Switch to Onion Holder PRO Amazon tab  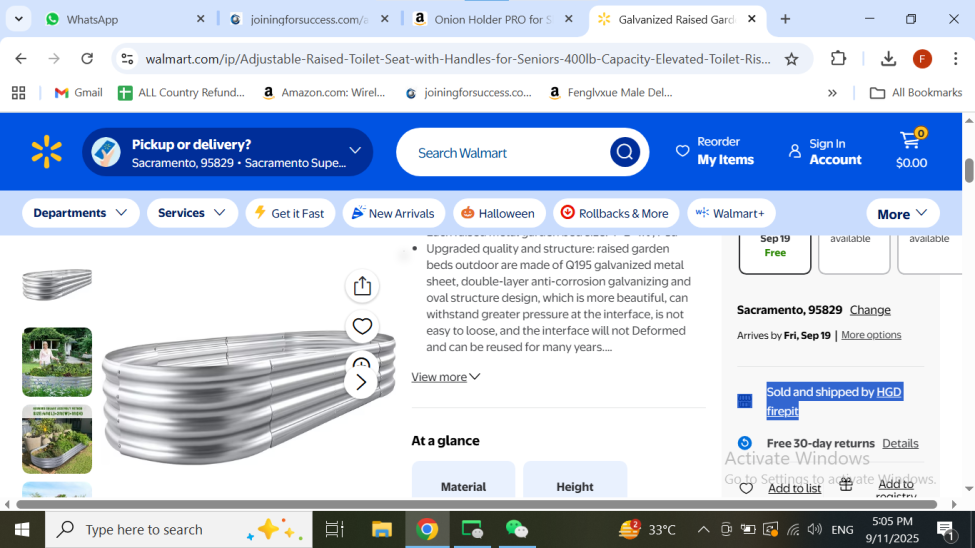[x=492, y=19]
